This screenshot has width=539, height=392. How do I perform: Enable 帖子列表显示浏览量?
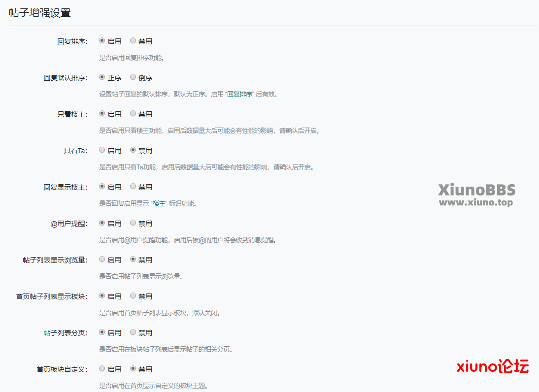[x=102, y=260]
